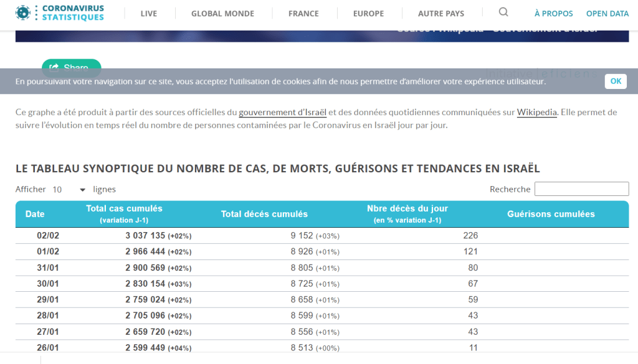The width and height of the screenshot is (638, 364).
Task: Open the AUTRE PAYS menu
Action: click(441, 14)
